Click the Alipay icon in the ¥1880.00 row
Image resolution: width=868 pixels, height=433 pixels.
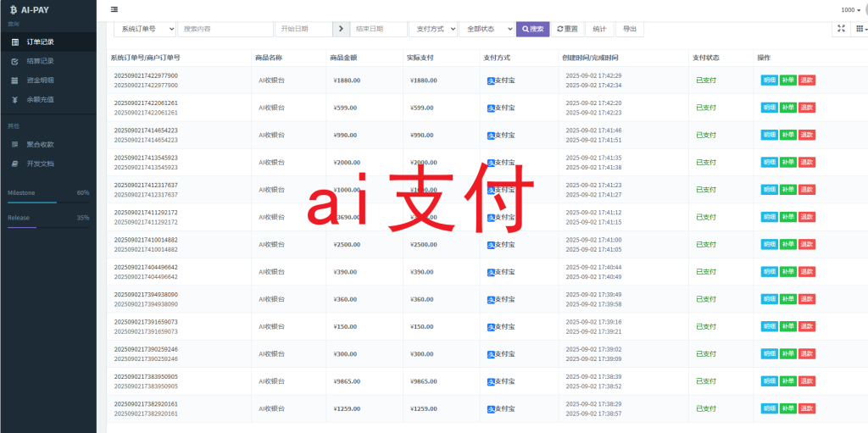[x=491, y=80]
